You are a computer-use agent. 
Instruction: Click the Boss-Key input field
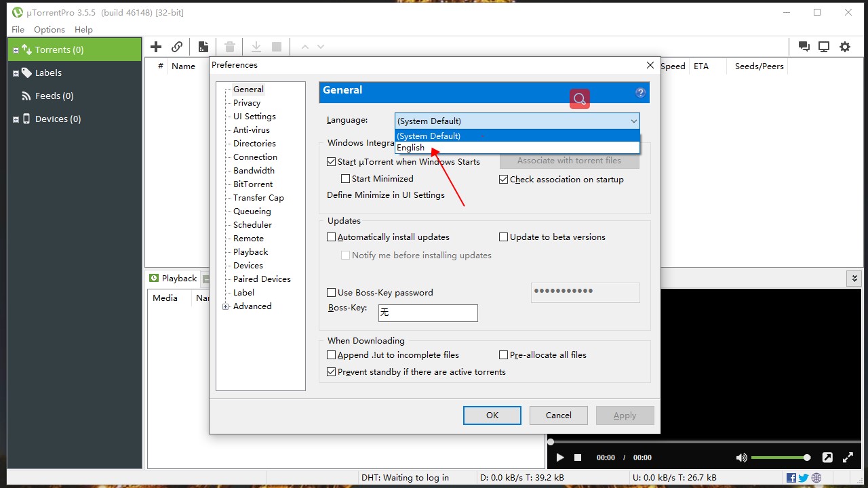pyautogui.click(x=428, y=312)
